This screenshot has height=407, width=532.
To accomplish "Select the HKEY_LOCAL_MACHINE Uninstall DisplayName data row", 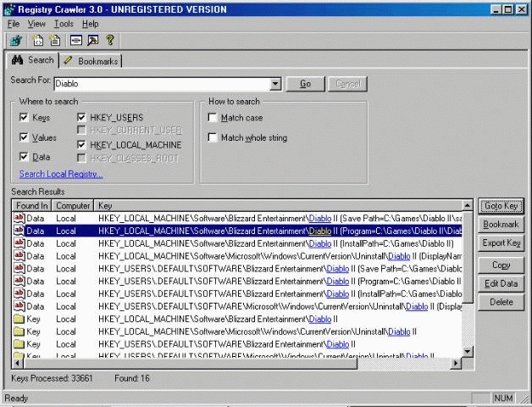I will pos(237,256).
